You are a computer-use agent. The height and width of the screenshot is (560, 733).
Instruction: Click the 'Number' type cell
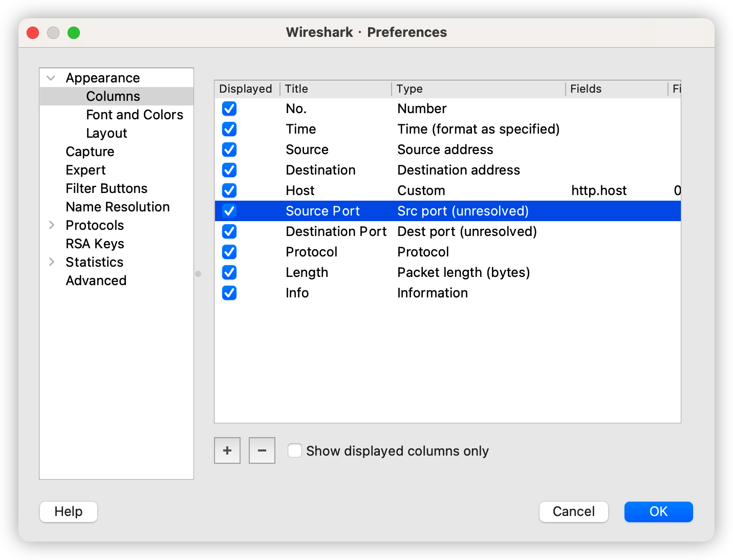pyautogui.click(x=422, y=109)
